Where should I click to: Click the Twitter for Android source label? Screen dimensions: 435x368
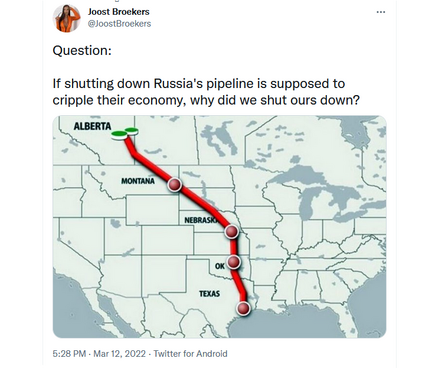[190, 354]
